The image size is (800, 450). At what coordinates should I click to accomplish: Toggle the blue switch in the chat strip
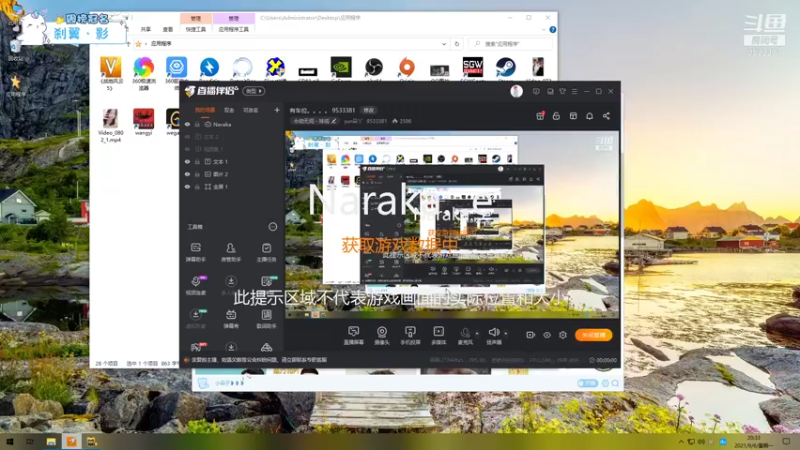587,383
